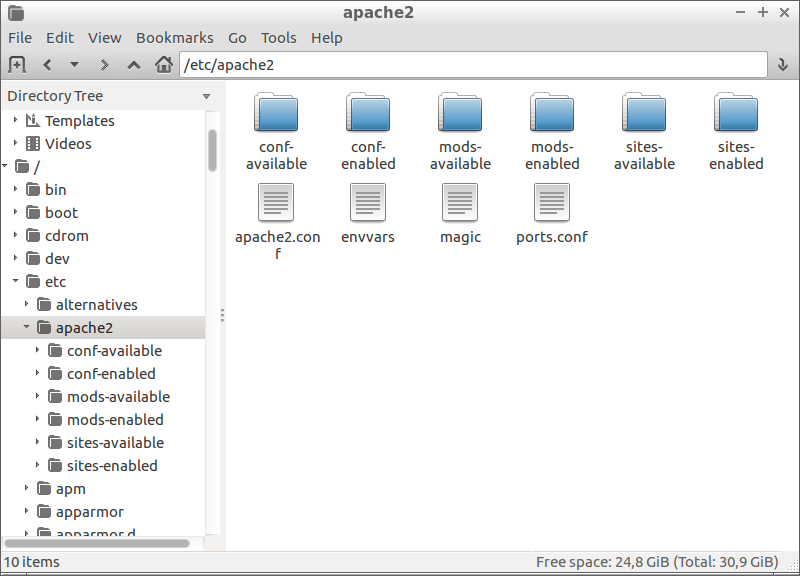
Task: Select Videos in the directory tree
Action: pos(68,144)
